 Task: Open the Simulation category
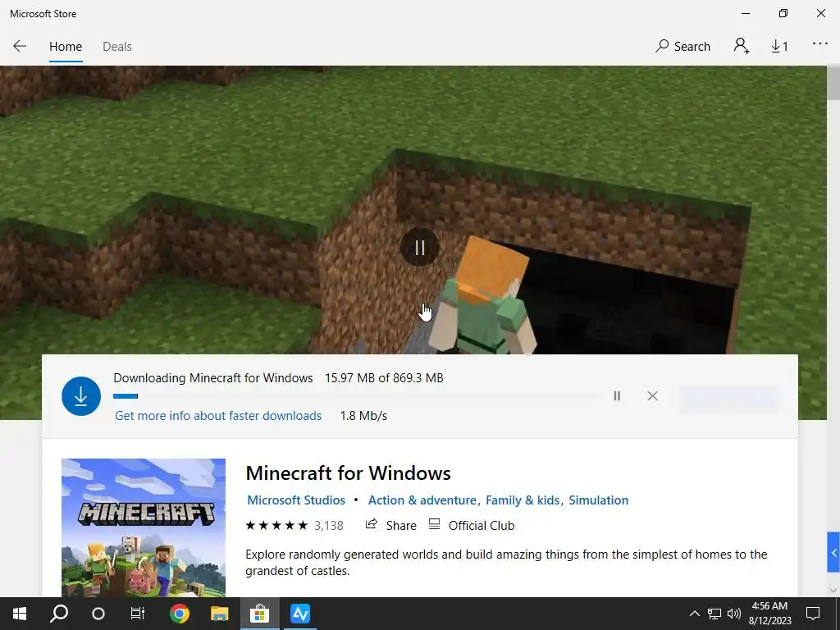[x=598, y=500]
